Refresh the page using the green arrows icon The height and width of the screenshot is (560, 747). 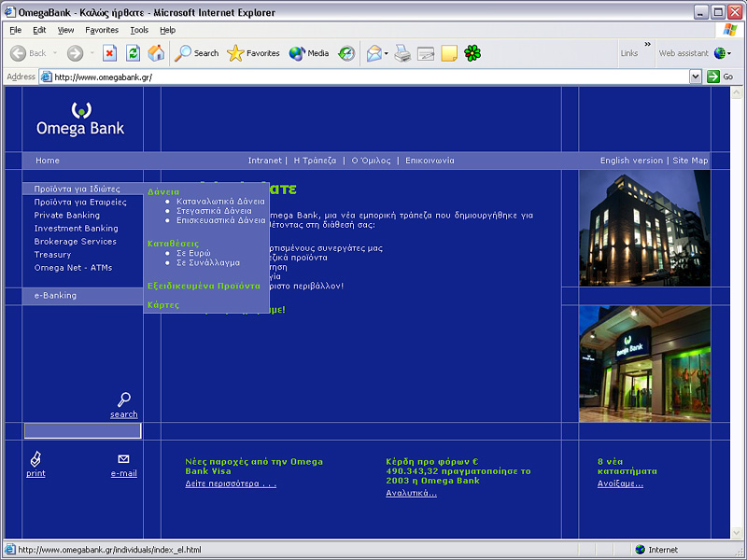pos(133,53)
